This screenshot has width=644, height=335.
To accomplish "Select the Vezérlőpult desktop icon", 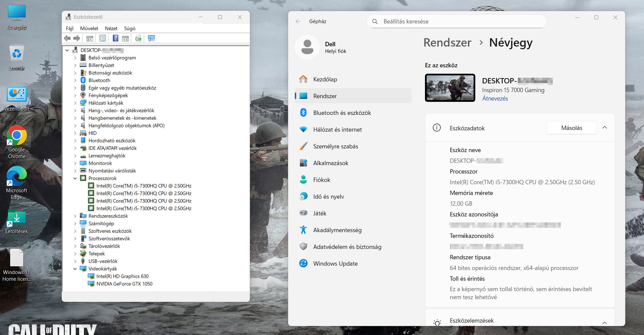I will [x=16, y=99].
